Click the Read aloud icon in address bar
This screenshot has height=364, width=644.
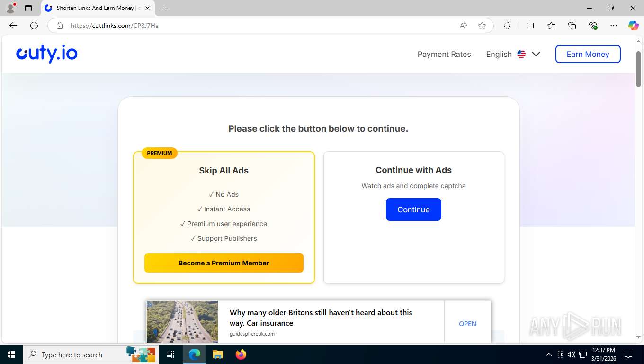pyautogui.click(x=463, y=26)
